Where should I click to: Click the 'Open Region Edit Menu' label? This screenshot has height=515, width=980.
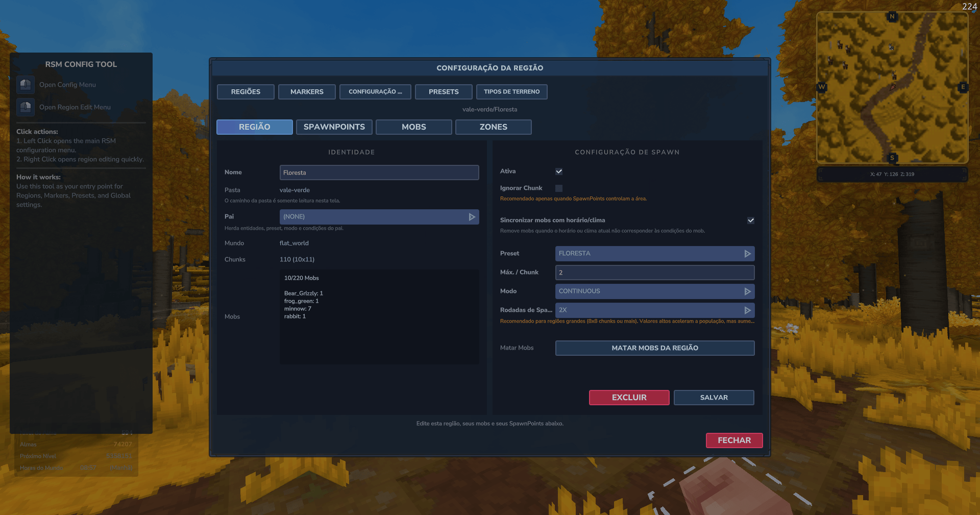point(75,107)
